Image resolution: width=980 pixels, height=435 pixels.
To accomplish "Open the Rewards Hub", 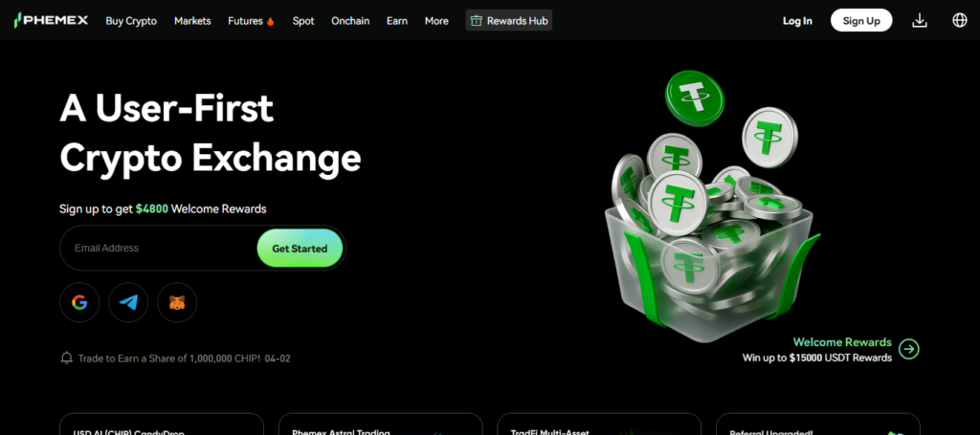I will pyautogui.click(x=509, y=21).
